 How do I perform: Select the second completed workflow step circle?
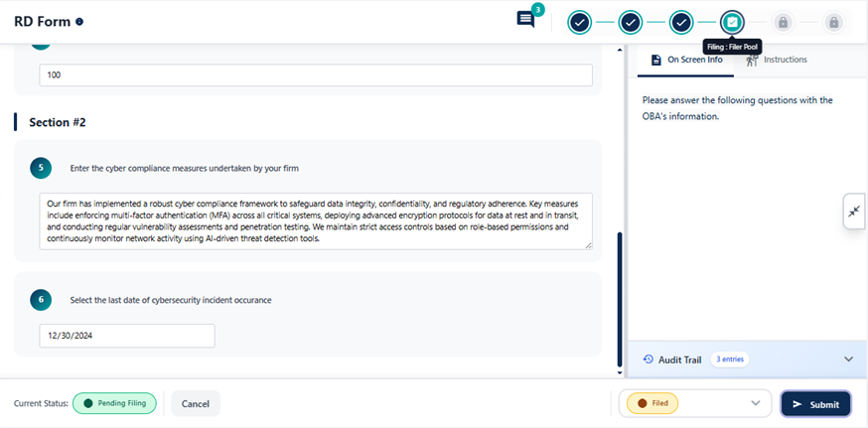point(631,22)
